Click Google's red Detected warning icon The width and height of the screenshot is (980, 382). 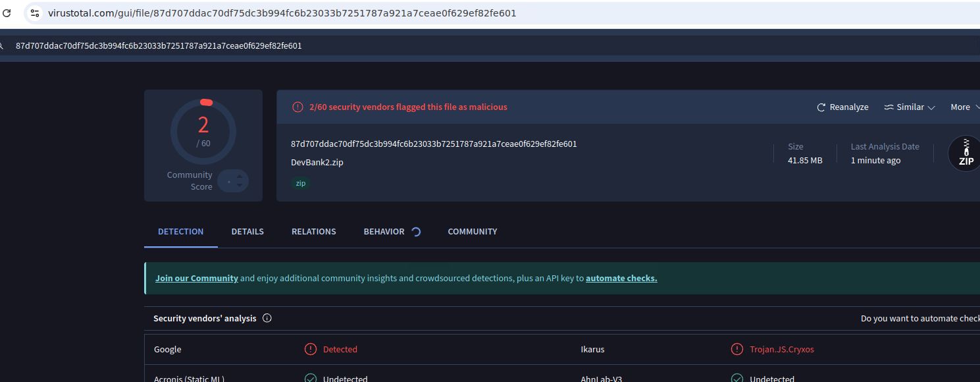pos(311,349)
